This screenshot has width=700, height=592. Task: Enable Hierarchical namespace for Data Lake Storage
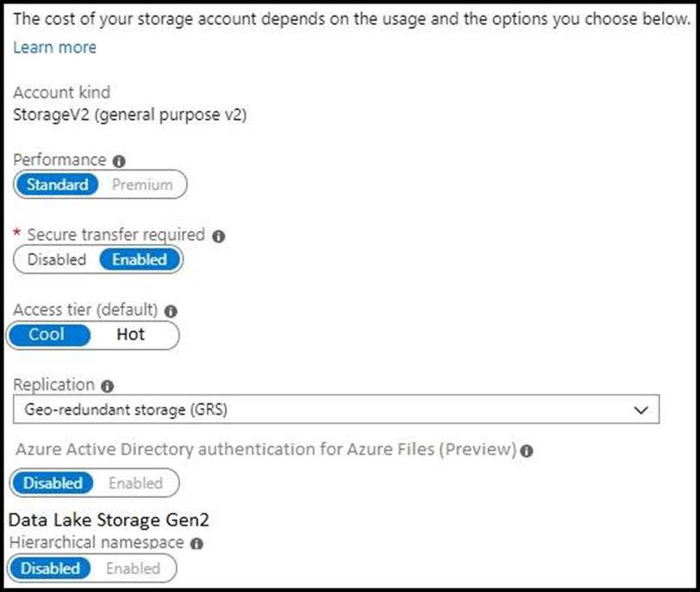click(x=133, y=569)
